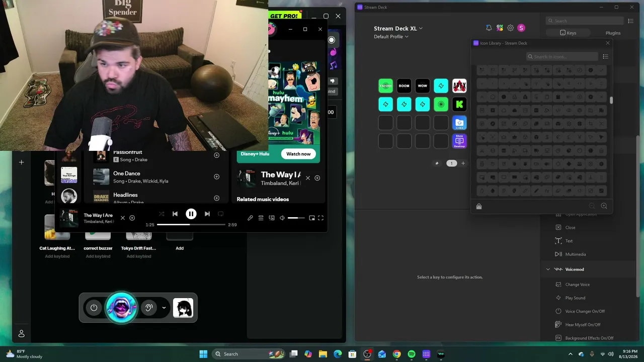The height and width of the screenshot is (362, 644).
Task: Pause the song in Spotify
Action: 191,214
